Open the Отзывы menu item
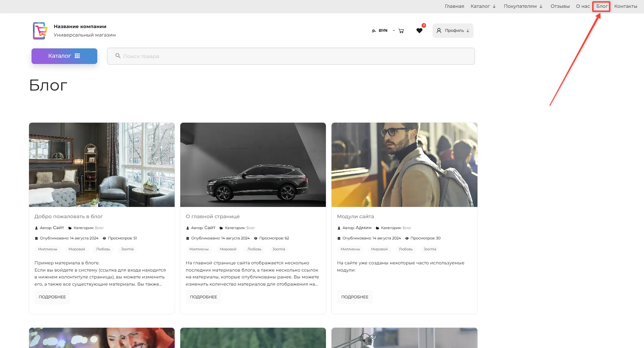 click(560, 6)
